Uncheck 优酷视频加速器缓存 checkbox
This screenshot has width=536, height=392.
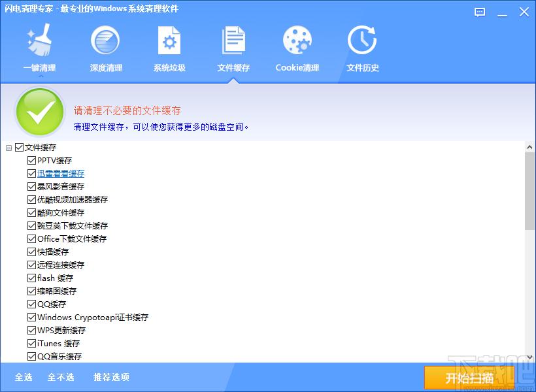(x=31, y=199)
